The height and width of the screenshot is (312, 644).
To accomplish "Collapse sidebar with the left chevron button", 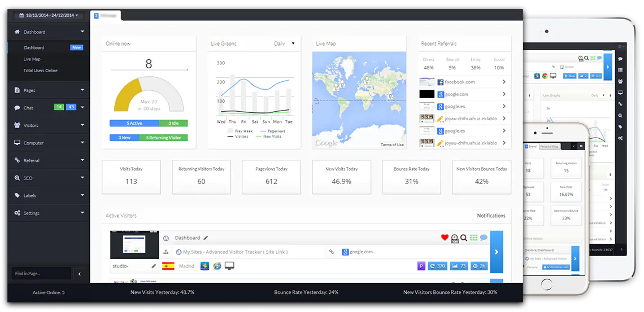I will click(80, 274).
